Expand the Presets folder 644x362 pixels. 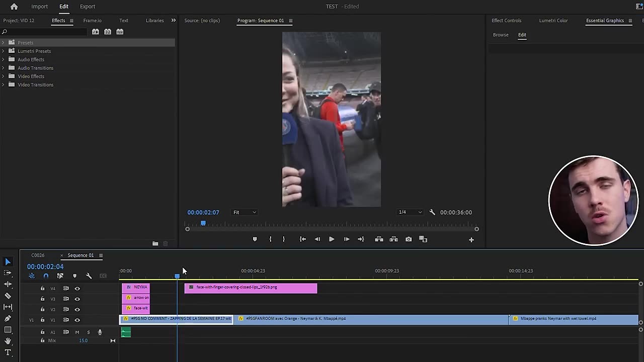[3, 43]
